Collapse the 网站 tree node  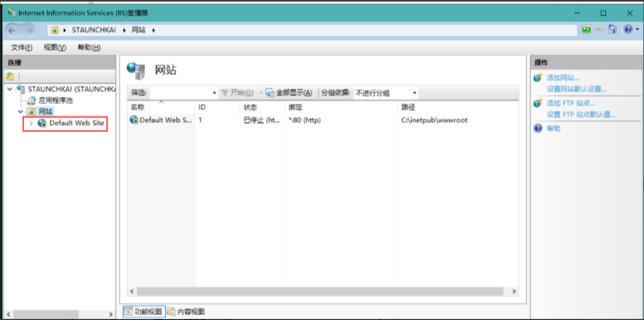[x=21, y=112]
